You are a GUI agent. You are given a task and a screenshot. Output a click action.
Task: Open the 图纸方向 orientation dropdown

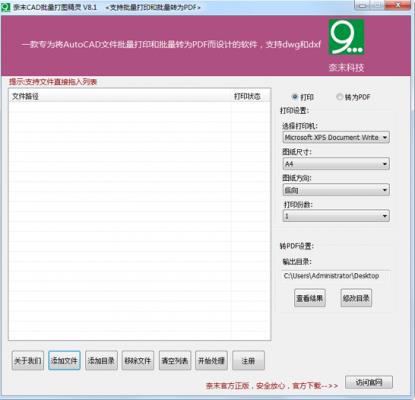pos(336,190)
